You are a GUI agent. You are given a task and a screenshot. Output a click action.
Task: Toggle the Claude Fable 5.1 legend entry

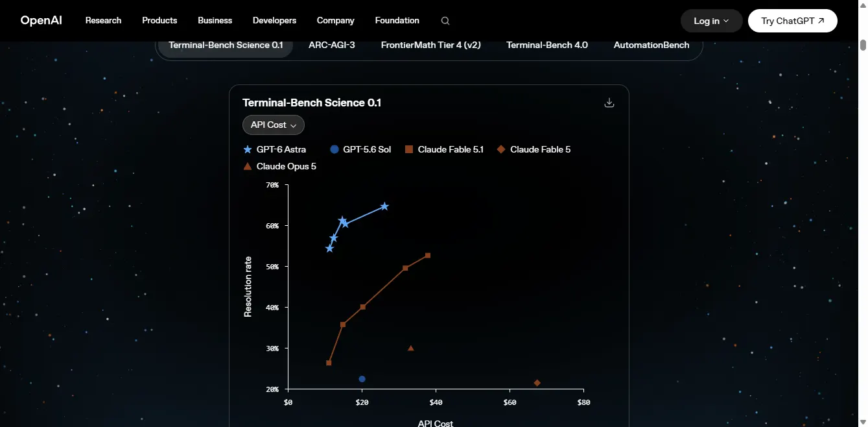coord(445,149)
